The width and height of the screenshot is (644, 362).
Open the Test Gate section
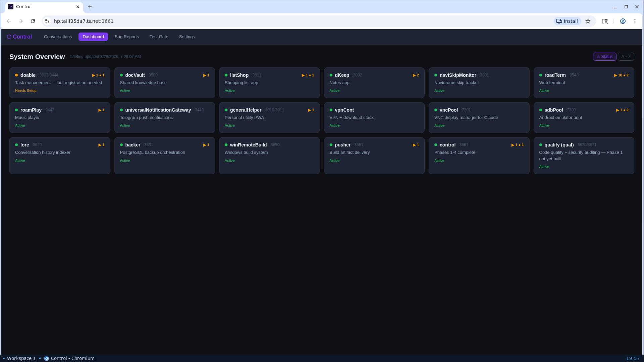(x=159, y=37)
